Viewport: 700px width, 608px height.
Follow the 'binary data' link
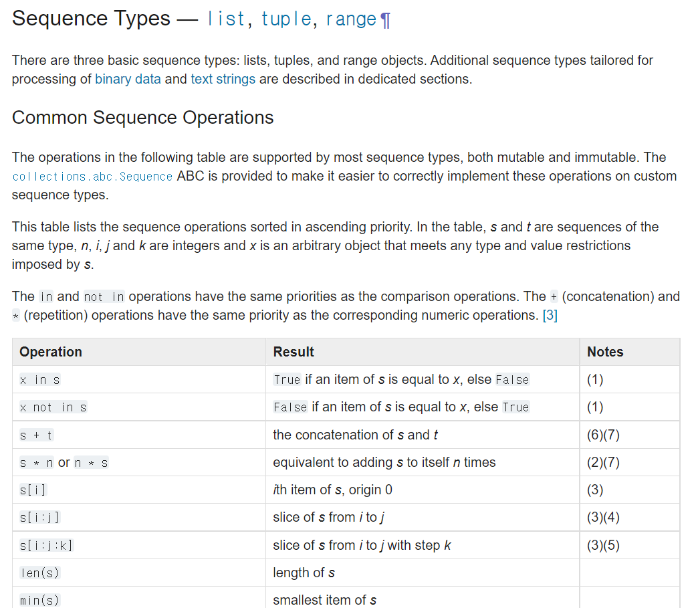tap(128, 79)
